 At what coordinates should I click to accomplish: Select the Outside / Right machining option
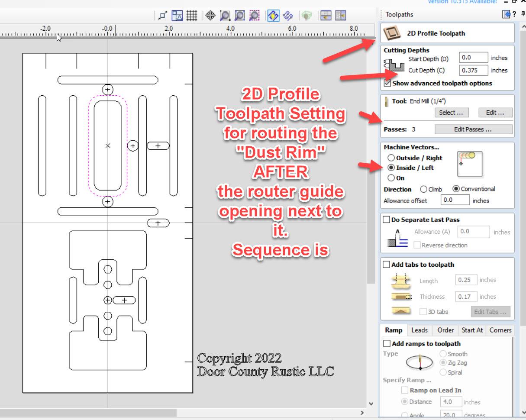point(391,158)
